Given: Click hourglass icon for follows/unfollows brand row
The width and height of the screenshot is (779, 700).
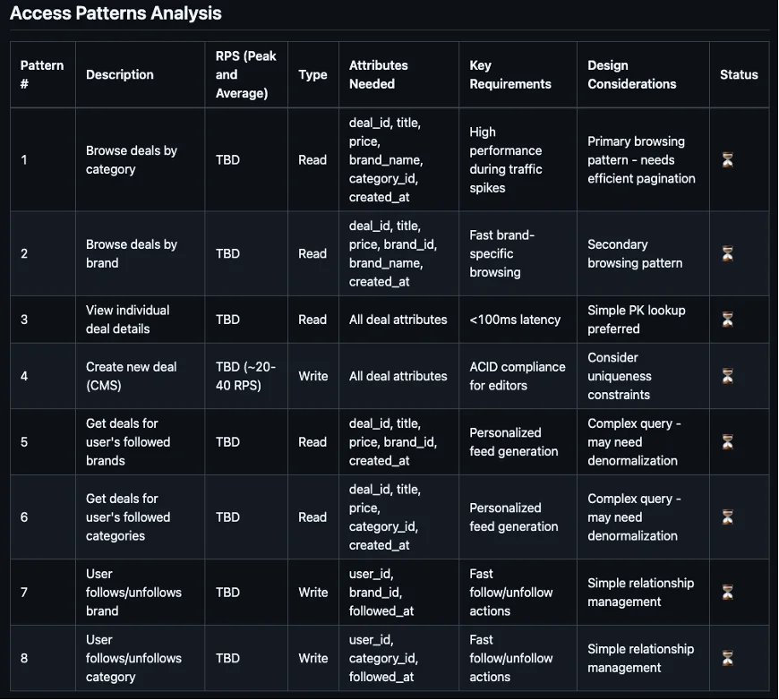Looking at the screenshot, I should click(x=727, y=593).
